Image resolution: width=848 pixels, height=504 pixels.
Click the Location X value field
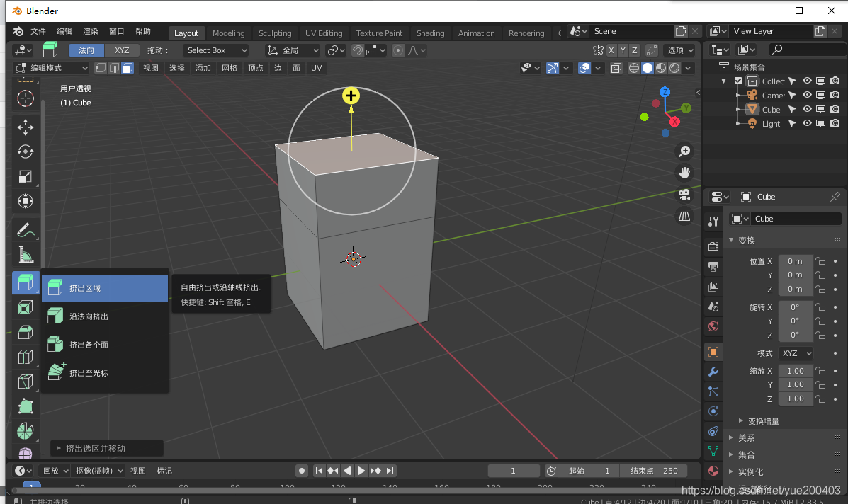point(796,261)
